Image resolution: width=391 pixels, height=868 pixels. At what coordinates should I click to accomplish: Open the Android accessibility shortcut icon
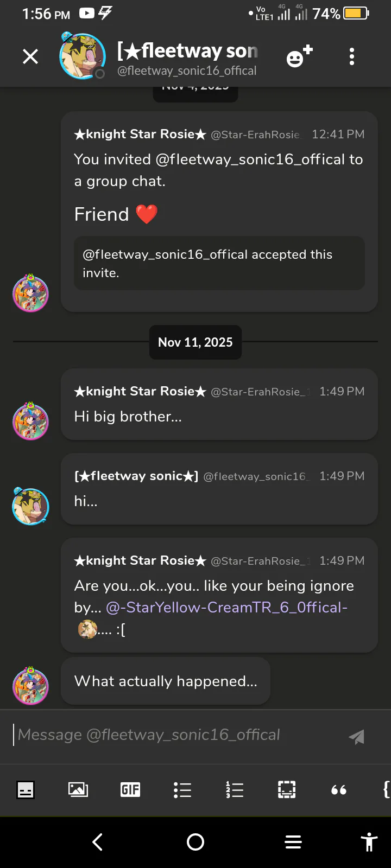click(369, 842)
